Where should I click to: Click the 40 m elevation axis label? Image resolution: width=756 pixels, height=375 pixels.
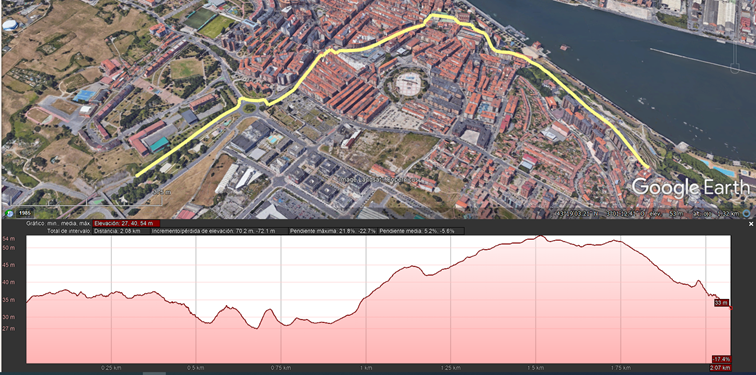pyautogui.click(x=8, y=282)
